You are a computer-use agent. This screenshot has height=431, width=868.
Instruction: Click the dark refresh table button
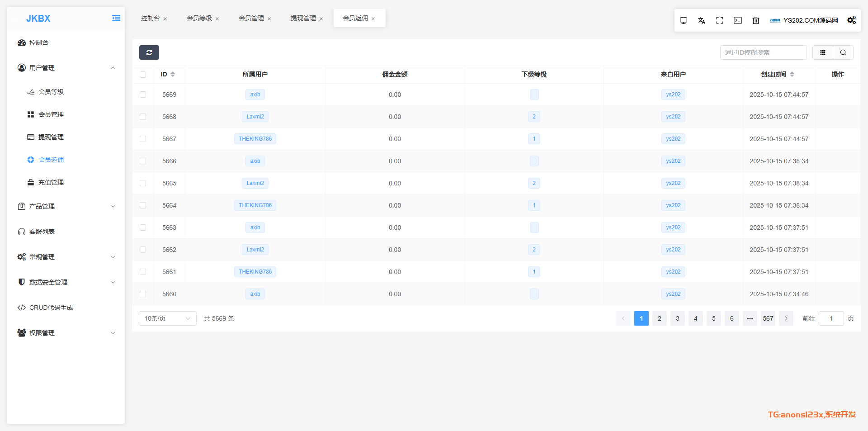(x=149, y=52)
